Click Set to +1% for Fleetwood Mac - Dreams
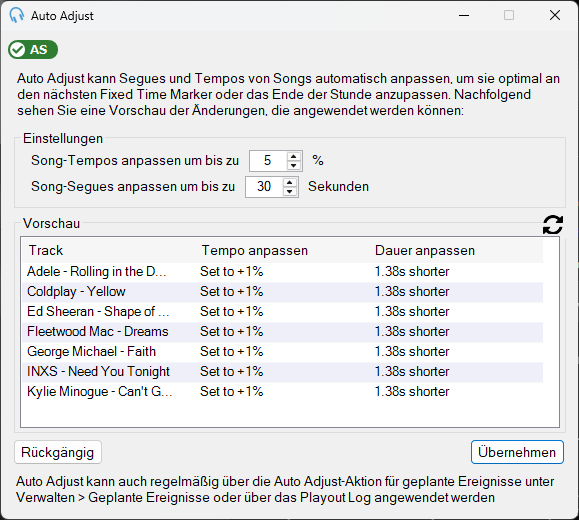 tap(232, 331)
